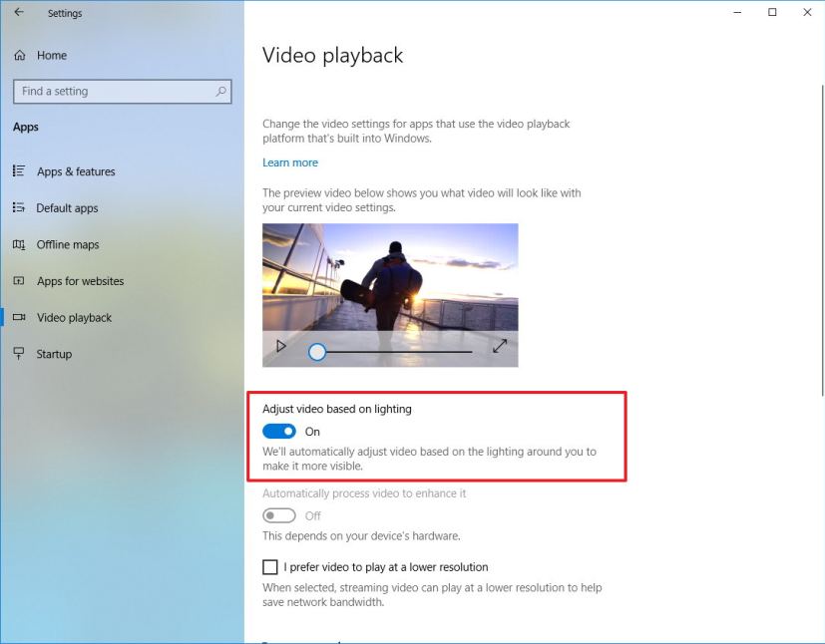Open Offline maps settings
Image resolution: width=825 pixels, height=644 pixels.
(70, 244)
